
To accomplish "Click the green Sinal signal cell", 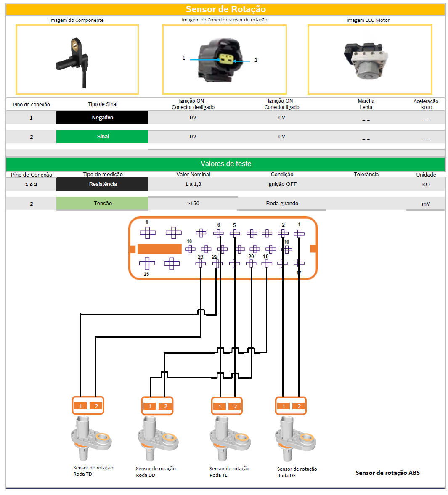I will click(102, 137).
